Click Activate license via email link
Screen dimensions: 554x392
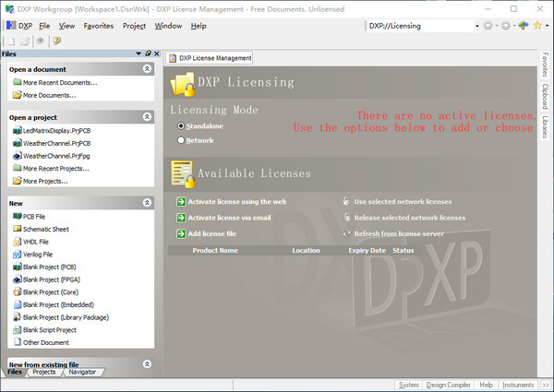point(229,218)
